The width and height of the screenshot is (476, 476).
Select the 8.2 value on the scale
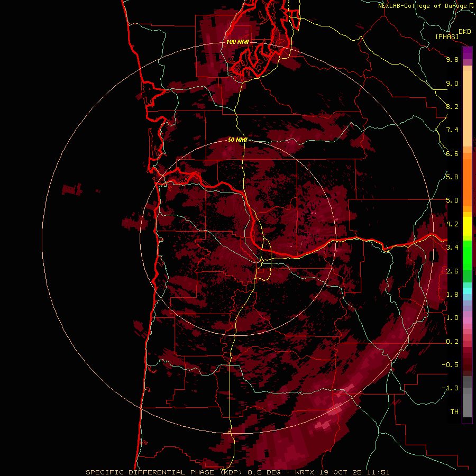click(452, 106)
